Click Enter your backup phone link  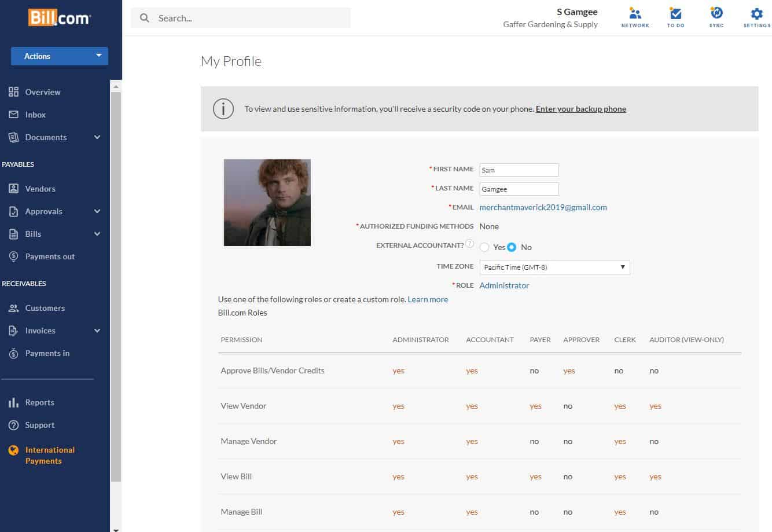point(581,109)
